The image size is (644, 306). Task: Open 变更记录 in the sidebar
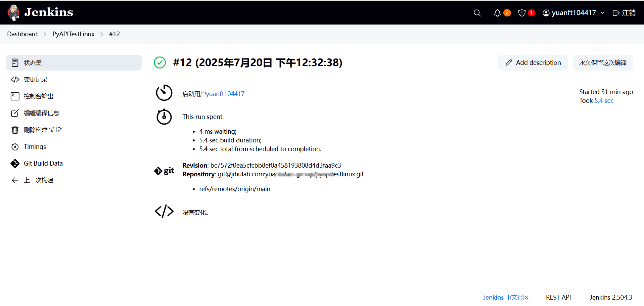tap(74, 79)
